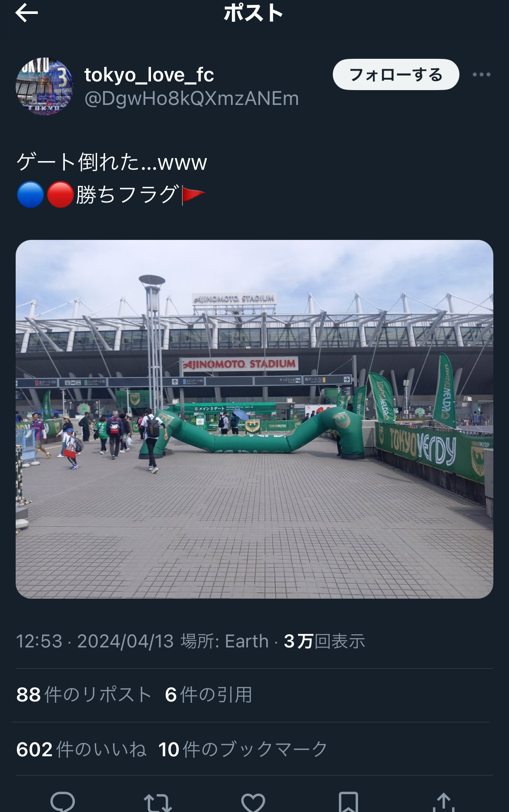The height and width of the screenshot is (812, 509).
Task: Tap the reply speech bubble icon
Action: 63,801
